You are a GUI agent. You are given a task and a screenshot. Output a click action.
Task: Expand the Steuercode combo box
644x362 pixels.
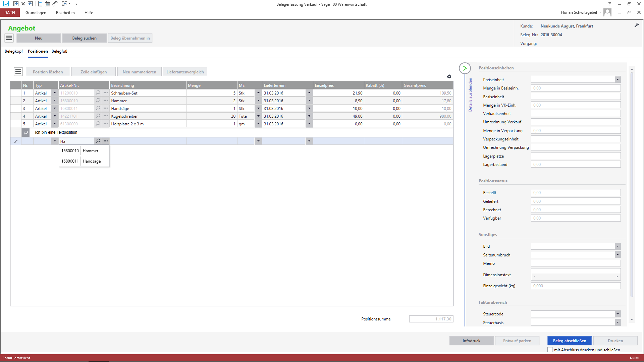[x=618, y=314]
